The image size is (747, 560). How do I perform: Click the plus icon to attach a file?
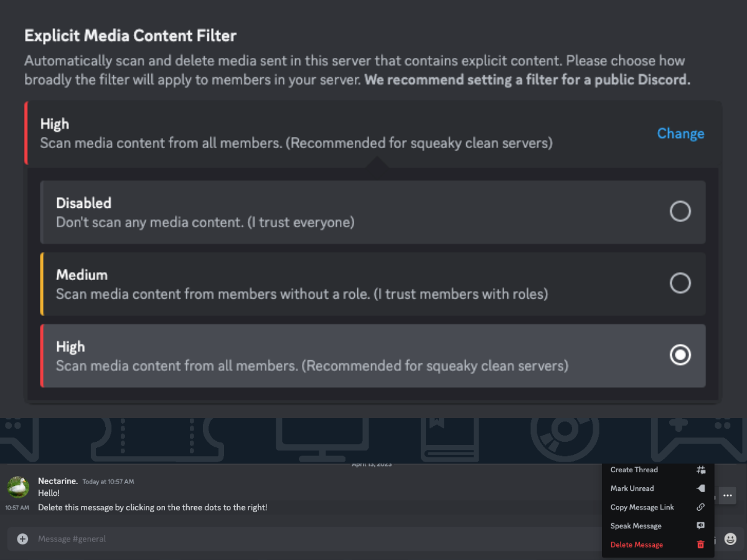click(22, 539)
